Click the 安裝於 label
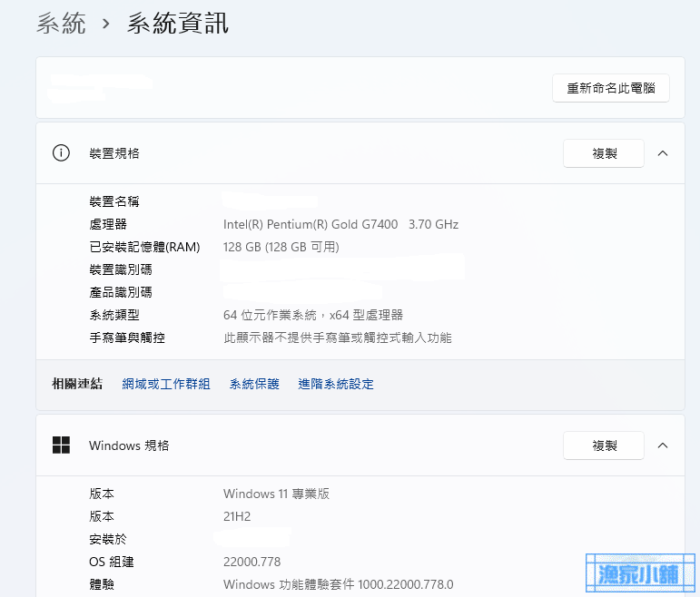The image size is (700, 597). 108,539
